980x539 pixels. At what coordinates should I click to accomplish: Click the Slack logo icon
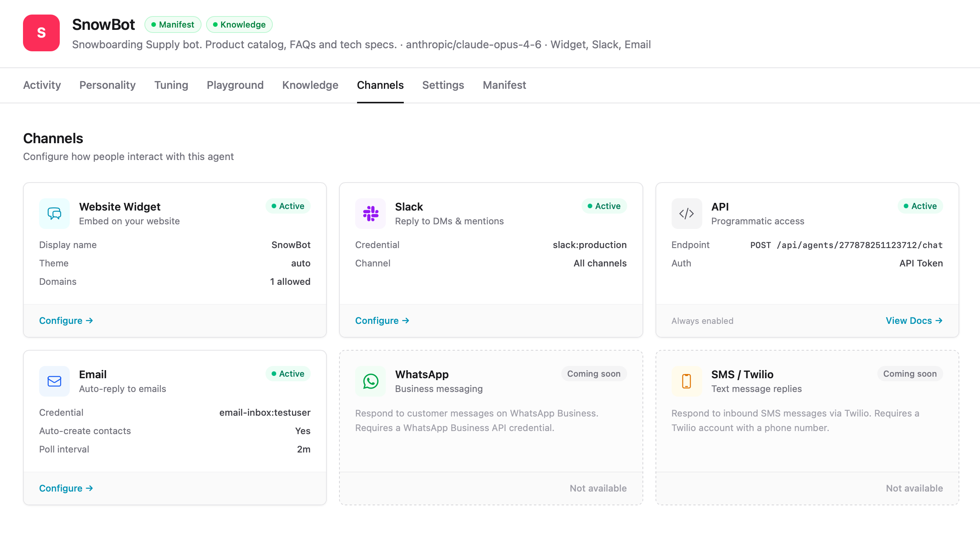click(x=370, y=214)
